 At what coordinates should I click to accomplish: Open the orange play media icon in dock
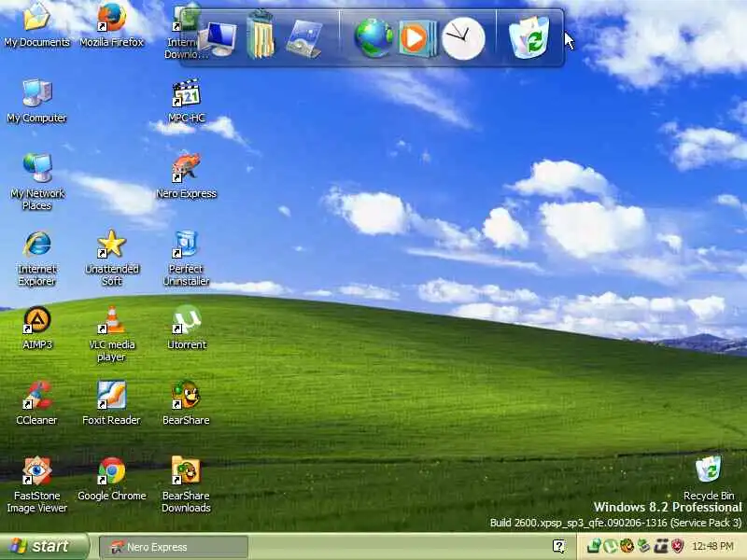pyautogui.click(x=416, y=38)
